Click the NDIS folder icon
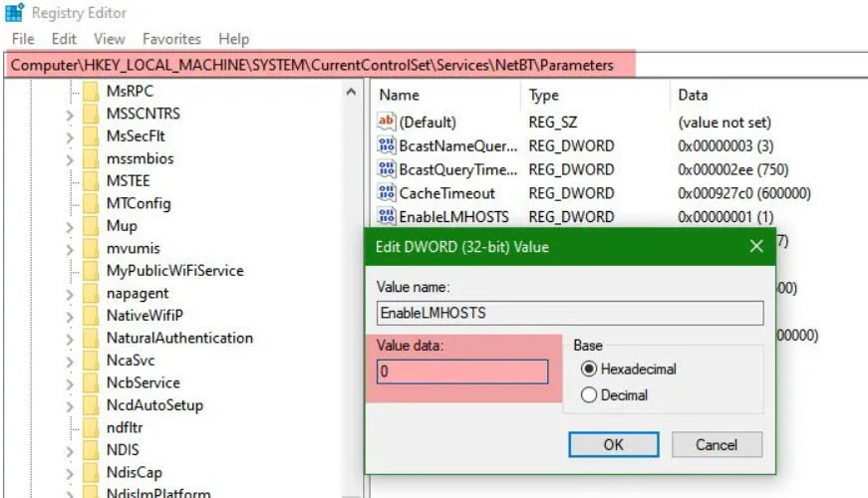Screen dimensions: 868x498 click(x=91, y=449)
